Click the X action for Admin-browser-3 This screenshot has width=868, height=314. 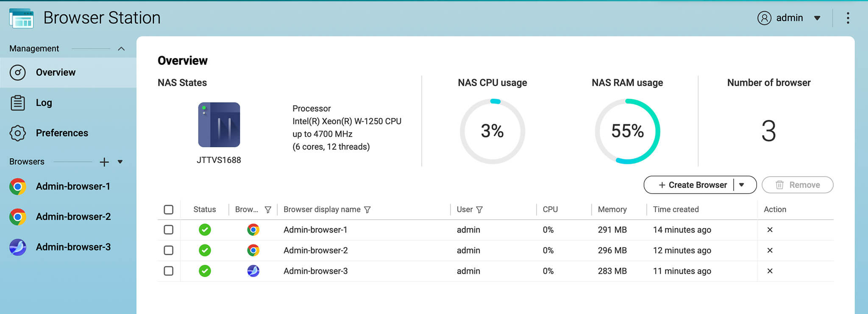pos(770,271)
